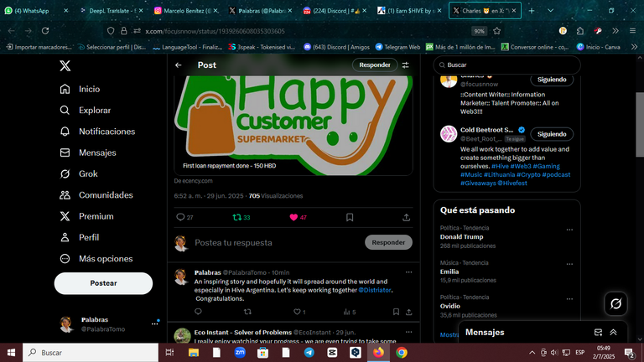
Task: Toggle the repost with 33 count
Action: (241, 218)
